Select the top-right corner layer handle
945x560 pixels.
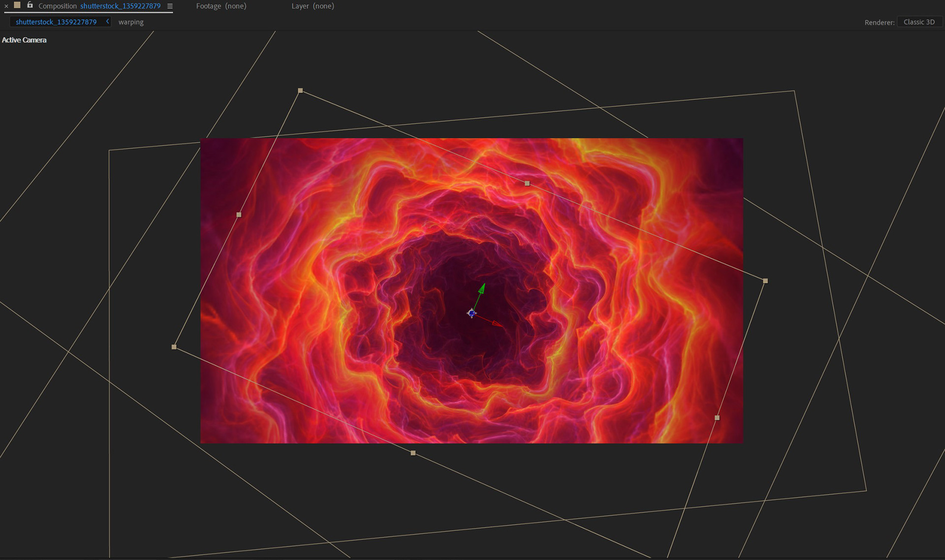click(765, 281)
